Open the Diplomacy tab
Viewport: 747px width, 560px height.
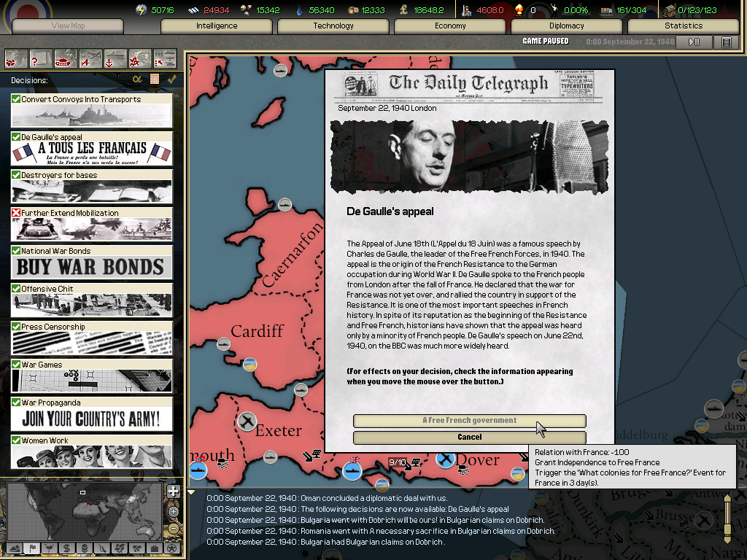pyautogui.click(x=566, y=26)
